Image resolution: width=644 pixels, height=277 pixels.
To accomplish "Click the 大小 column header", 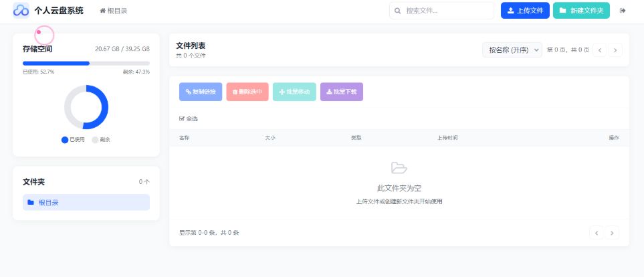I will [270, 138].
